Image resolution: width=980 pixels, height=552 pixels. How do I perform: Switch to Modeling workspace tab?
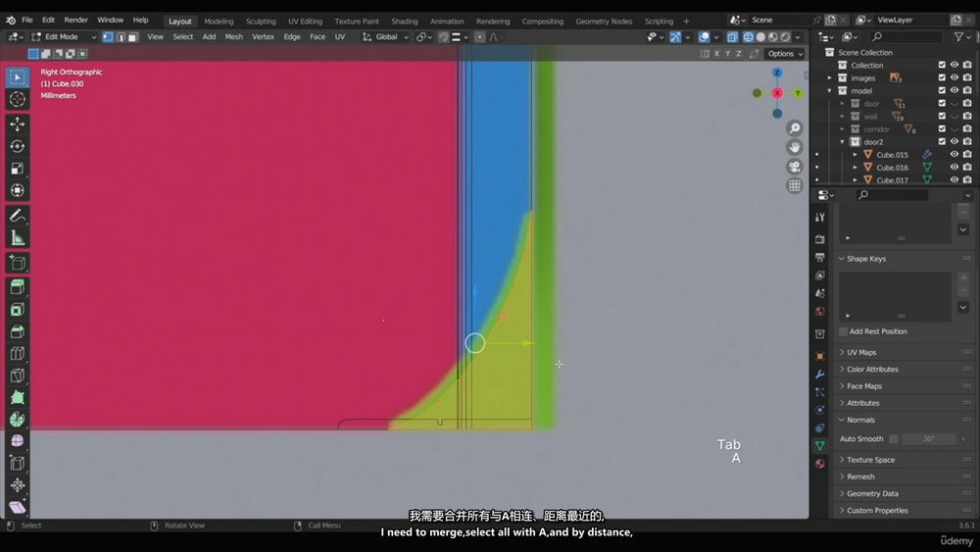[219, 22]
